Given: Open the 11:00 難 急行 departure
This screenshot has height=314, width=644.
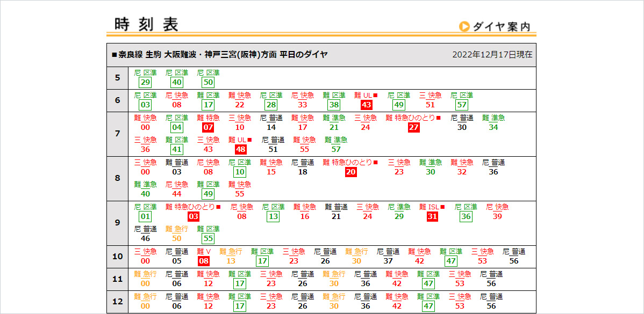Looking at the screenshot, I should point(145,283).
